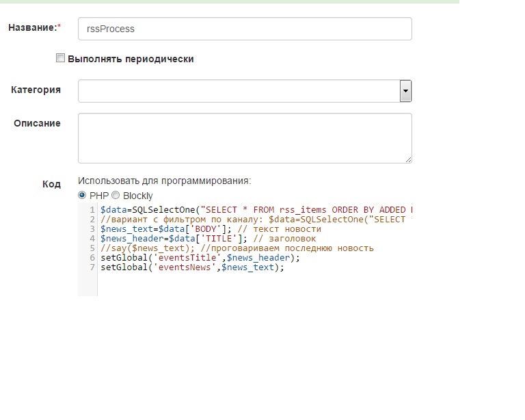Click line number 1 in the gutter
This screenshot has width=525, height=420.
click(x=92, y=209)
